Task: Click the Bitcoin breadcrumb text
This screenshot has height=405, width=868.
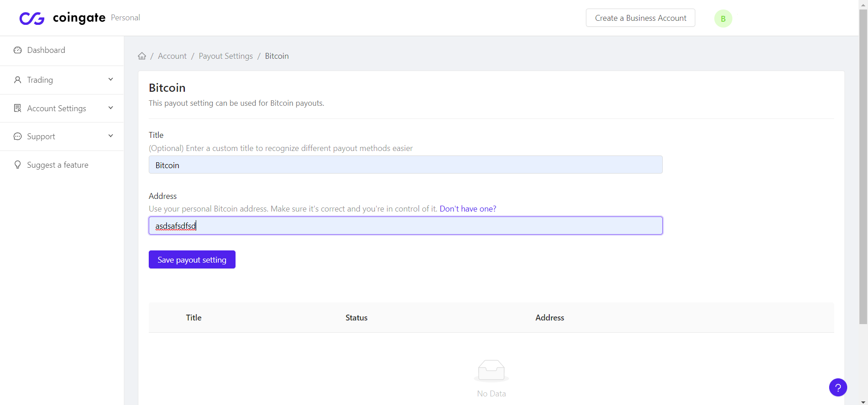Action: coord(277,56)
